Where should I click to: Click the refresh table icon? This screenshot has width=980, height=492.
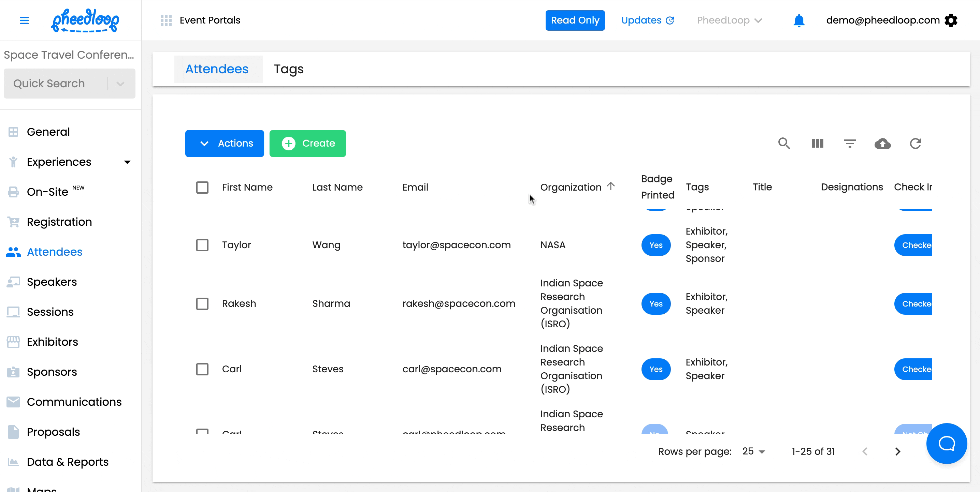click(x=915, y=143)
